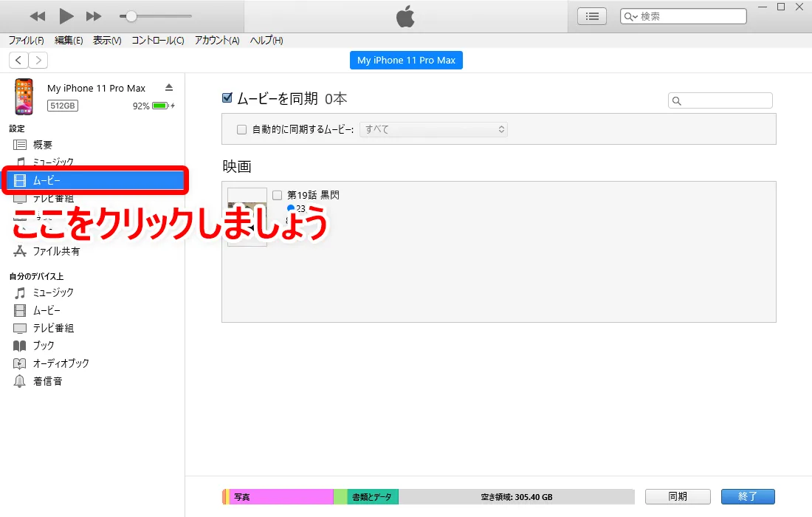Open the アカウント(A) menu

click(x=217, y=41)
